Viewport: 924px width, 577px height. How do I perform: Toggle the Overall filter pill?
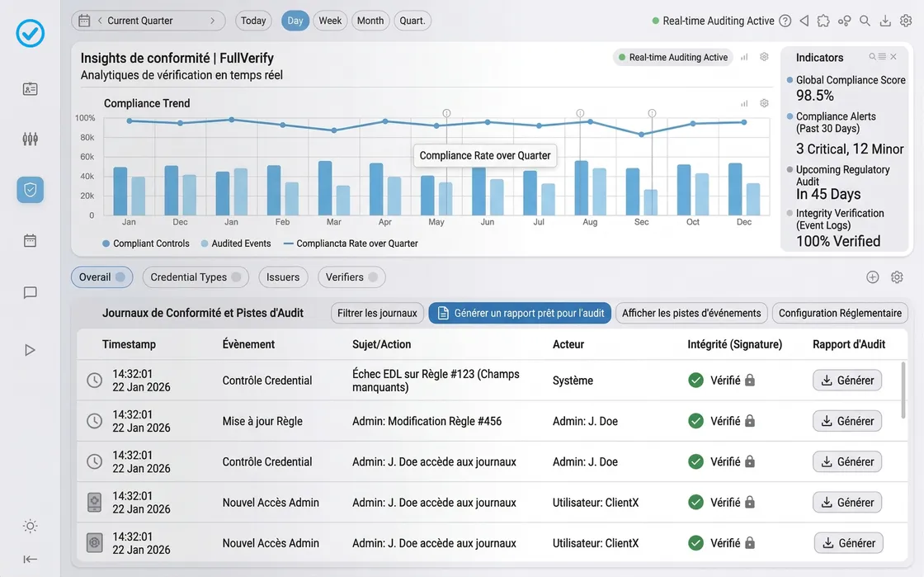pyautogui.click(x=101, y=277)
